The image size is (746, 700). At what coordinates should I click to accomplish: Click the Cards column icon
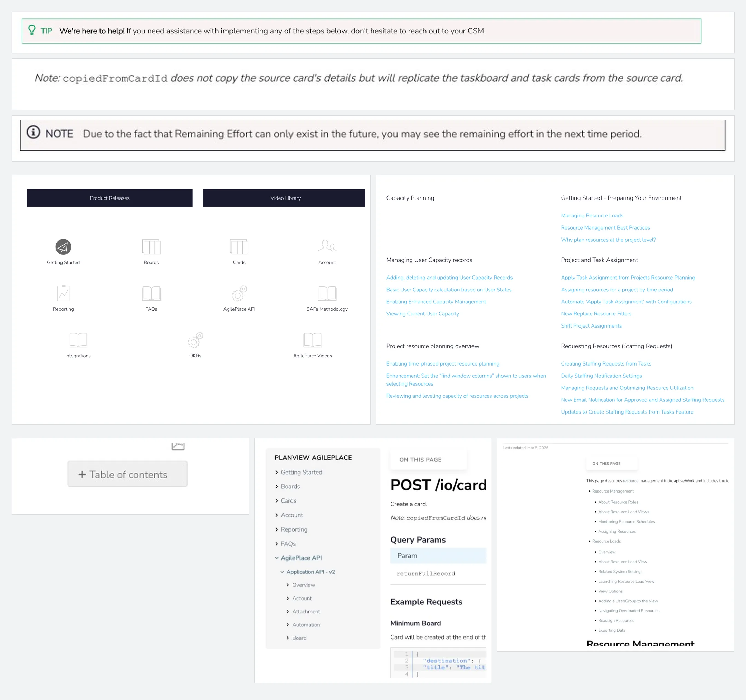tap(239, 247)
